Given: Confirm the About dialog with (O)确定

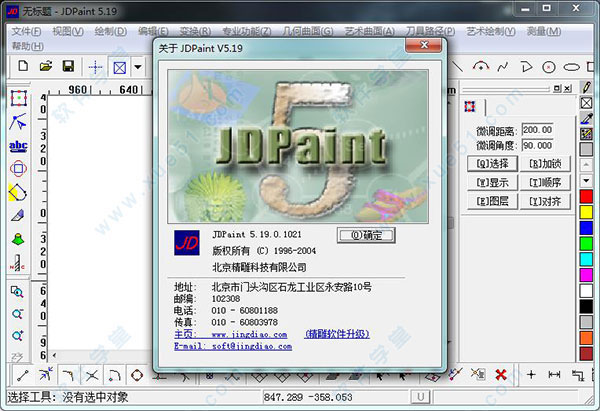Looking at the screenshot, I should click(366, 235).
